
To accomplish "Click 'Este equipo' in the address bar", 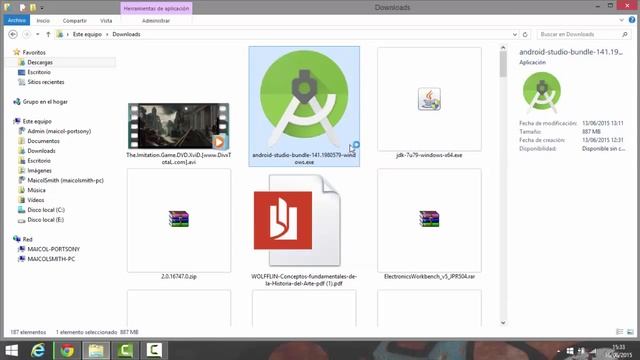I will click(87, 34).
